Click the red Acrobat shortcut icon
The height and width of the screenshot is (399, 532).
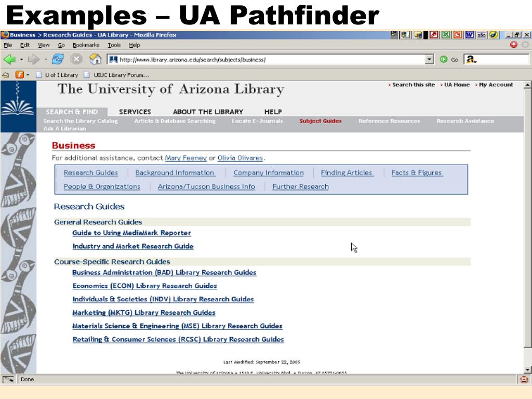click(x=434, y=35)
